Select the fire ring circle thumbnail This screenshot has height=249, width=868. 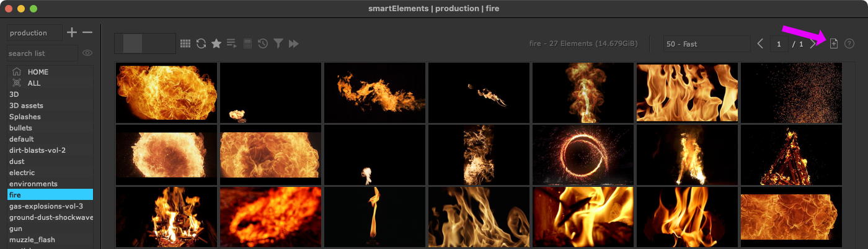(583, 155)
